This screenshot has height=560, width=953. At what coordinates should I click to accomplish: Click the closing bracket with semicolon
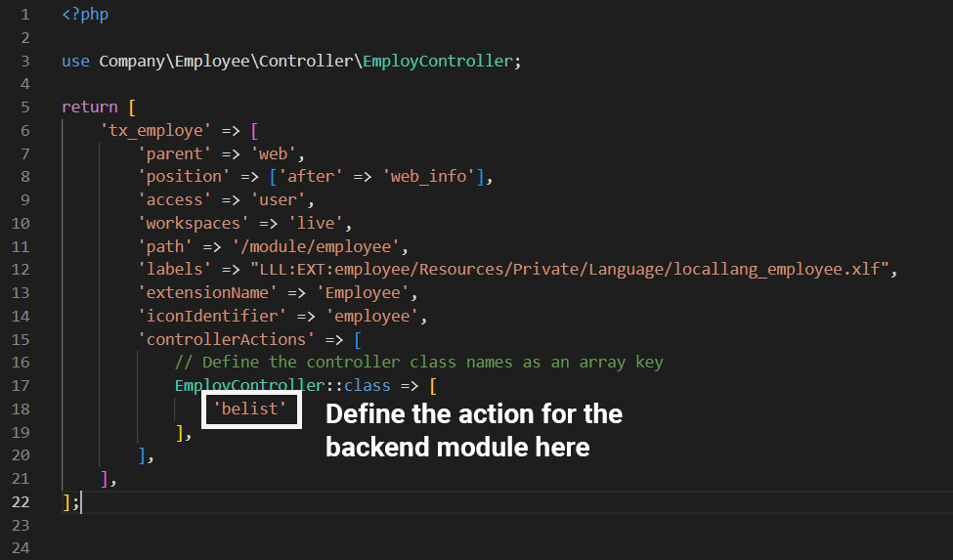69,501
